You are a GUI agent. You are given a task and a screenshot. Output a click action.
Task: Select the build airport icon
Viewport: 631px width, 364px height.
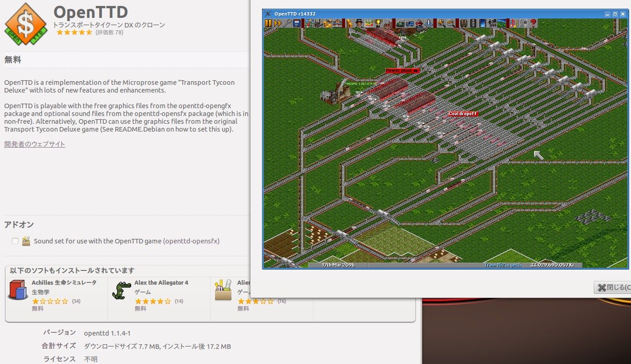pos(491,23)
